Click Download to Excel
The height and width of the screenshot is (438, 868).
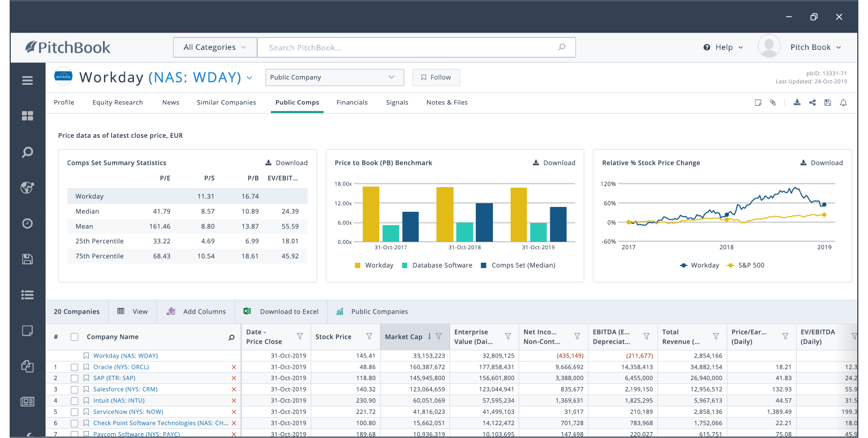tap(281, 311)
